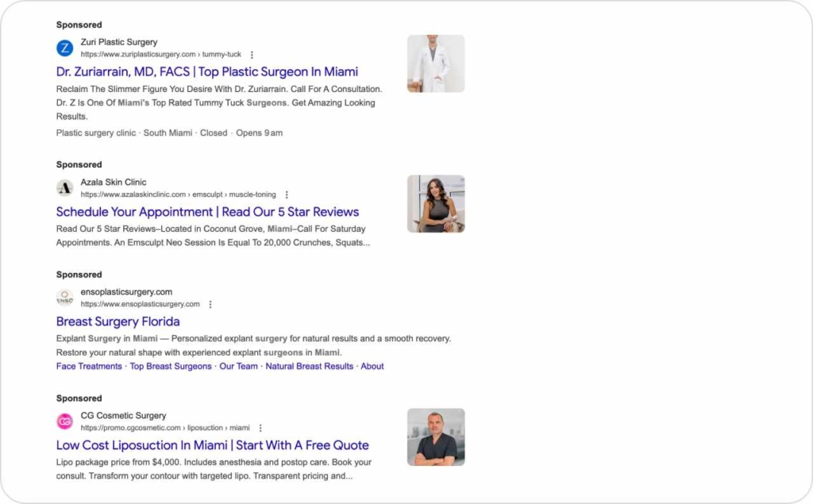Visit the Our Team sitelink

(x=238, y=367)
